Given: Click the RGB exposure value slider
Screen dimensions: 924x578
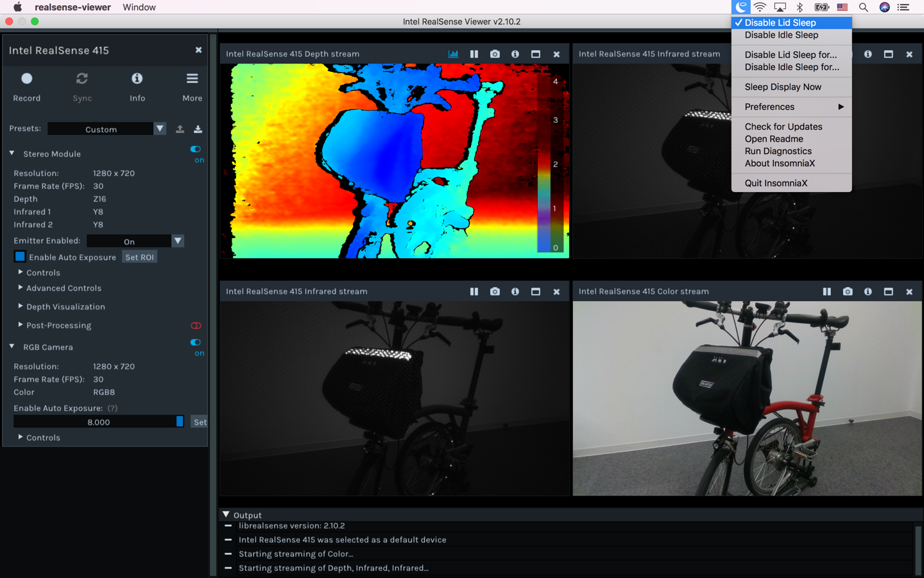Looking at the screenshot, I should [x=98, y=422].
